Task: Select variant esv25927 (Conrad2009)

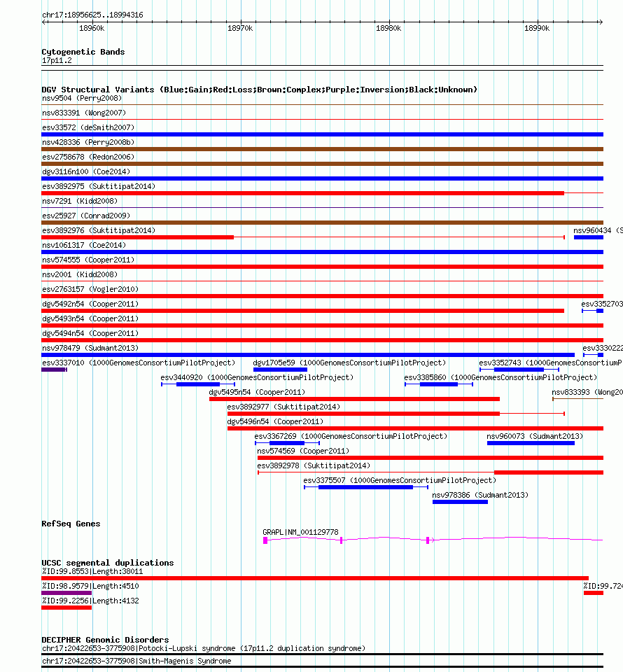Action: (86, 216)
